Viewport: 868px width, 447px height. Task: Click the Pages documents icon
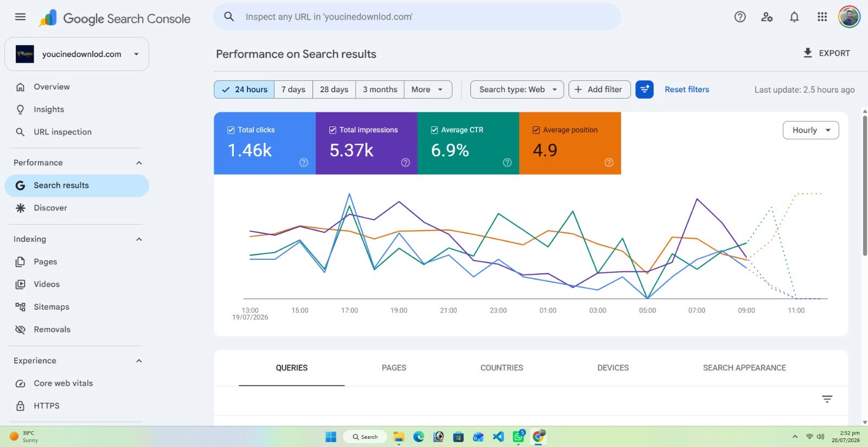(21, 261)
